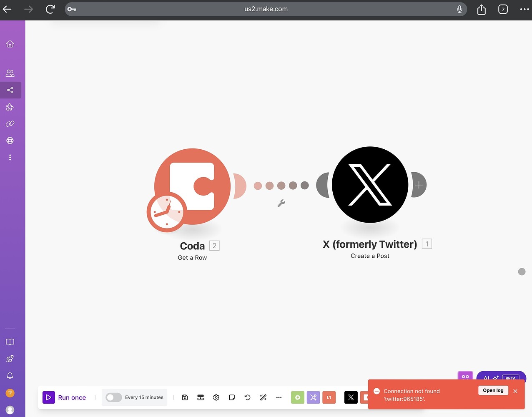Save the scenario with the save icon

185,397
